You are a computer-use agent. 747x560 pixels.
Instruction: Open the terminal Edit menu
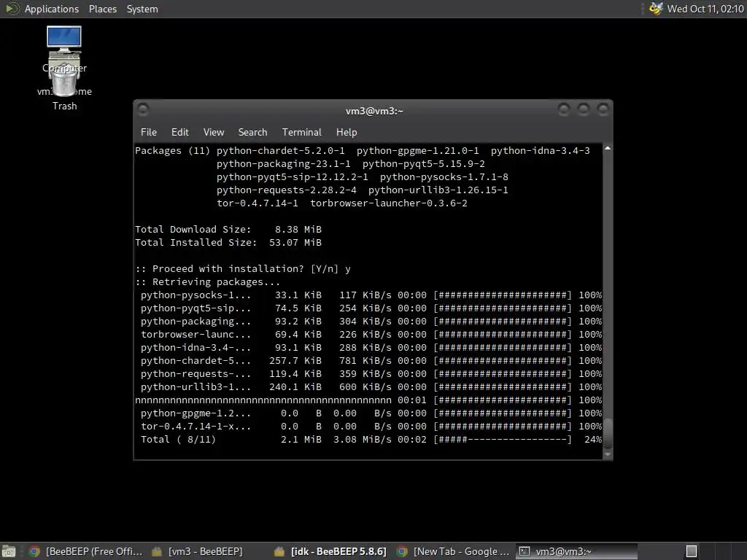pos(179,133)
